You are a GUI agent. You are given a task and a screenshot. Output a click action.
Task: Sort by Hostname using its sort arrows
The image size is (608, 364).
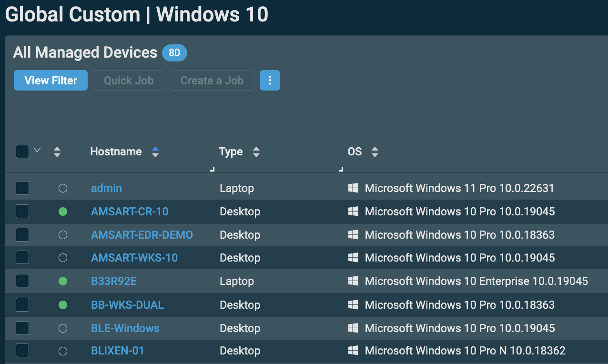pyautogui.click(x=155, y=152)
